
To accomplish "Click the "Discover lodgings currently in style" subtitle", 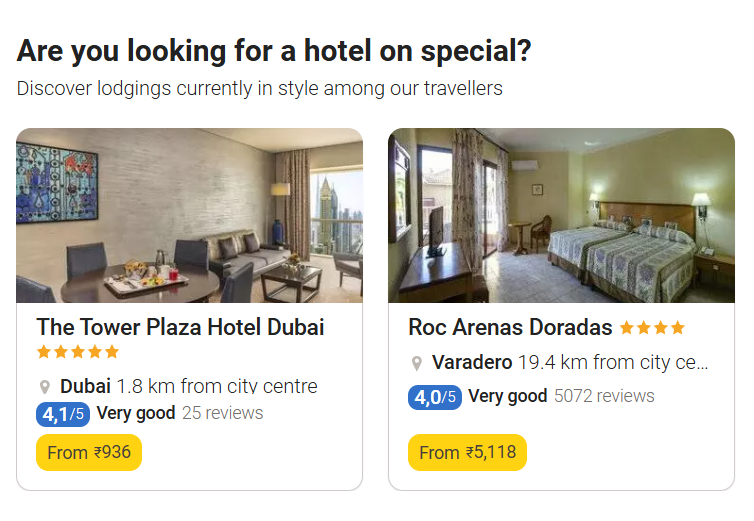I will [x=259, y=88].
